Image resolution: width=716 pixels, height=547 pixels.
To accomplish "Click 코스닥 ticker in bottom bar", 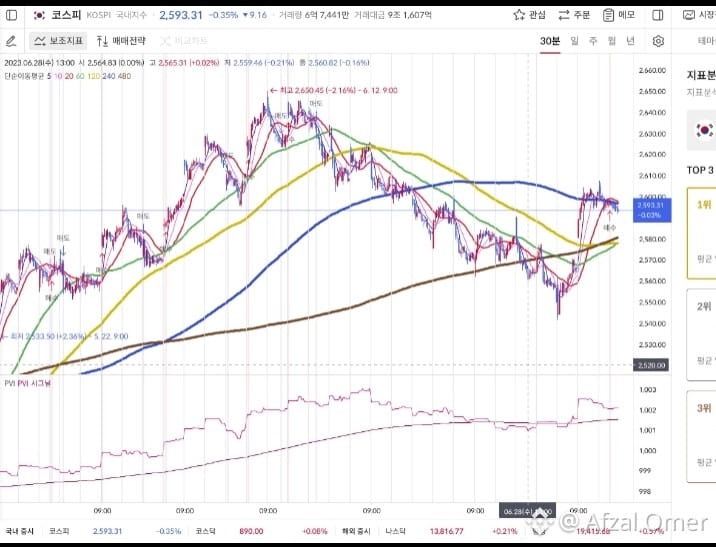I will (205, 531).
